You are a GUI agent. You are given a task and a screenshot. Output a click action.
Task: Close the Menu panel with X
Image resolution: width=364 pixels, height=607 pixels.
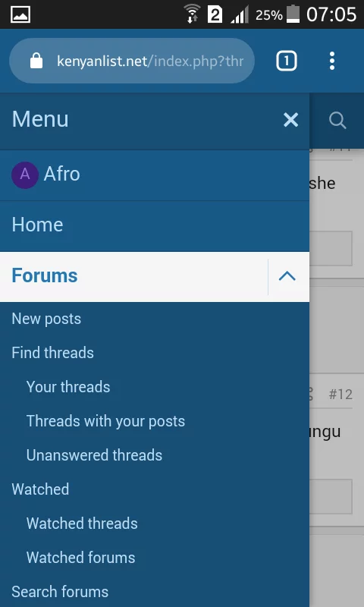290,120
